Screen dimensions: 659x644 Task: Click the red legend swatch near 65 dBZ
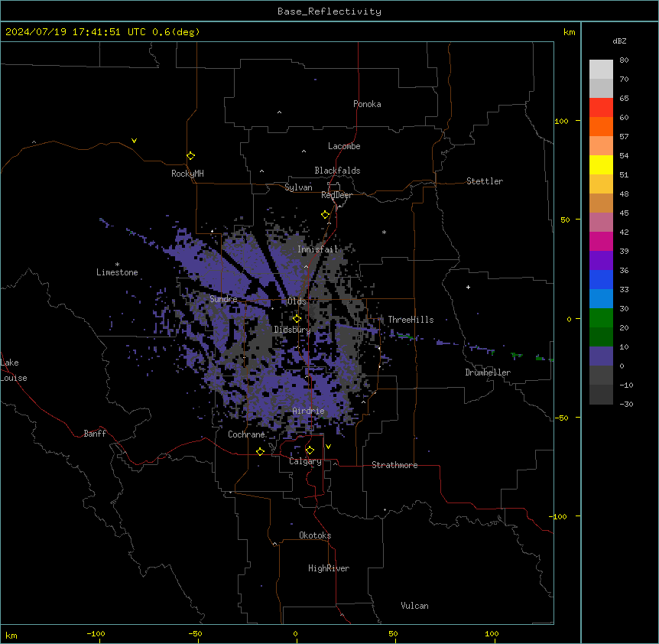tap(601, 108)
